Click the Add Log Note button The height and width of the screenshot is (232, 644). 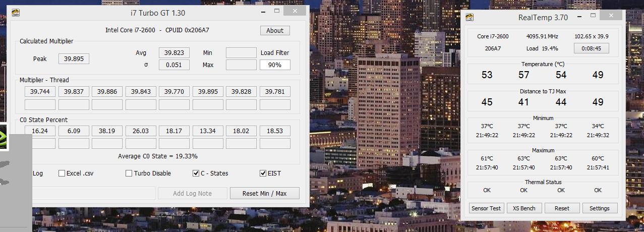(x=192, y=193)
